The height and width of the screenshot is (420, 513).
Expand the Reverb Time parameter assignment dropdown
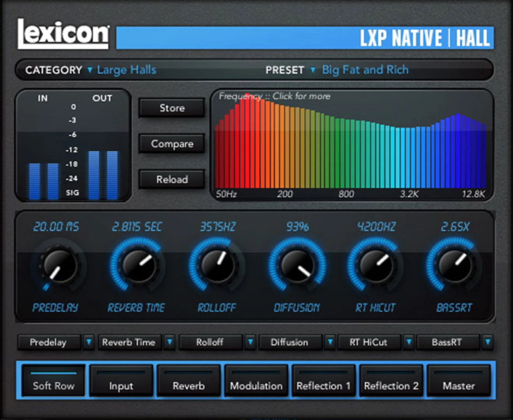[x=169, y=342]
